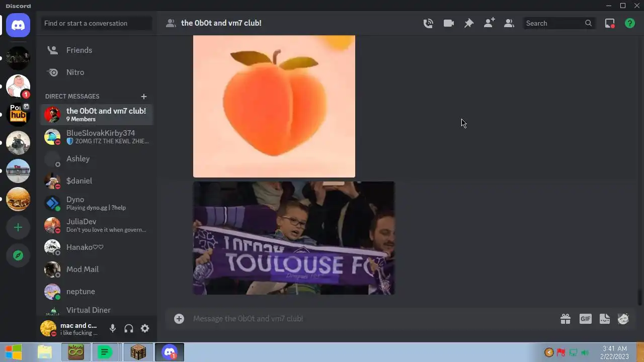Image resolution: width=644 pixels, height=362 pixels.
Task: Click the taskbar clock
Action: tap(614, 352)
